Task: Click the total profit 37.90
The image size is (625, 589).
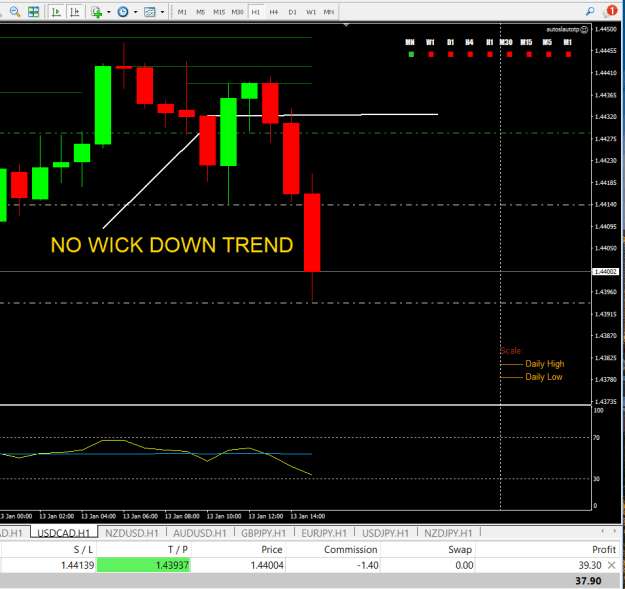Action: coord(588,581)
